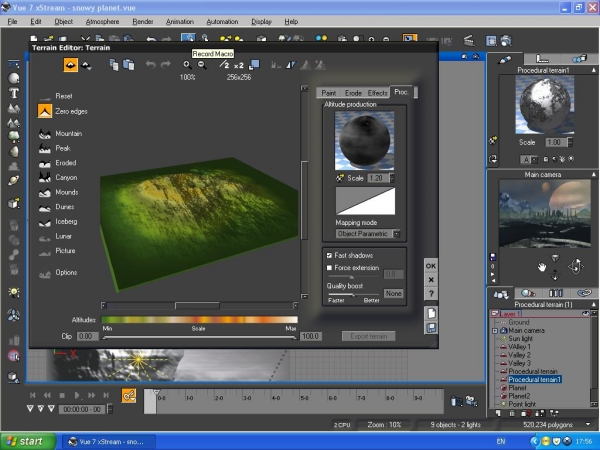Click Reset in Terrain Editor
The width and height of the screenshot is (600, 450).
click(64, 96)
